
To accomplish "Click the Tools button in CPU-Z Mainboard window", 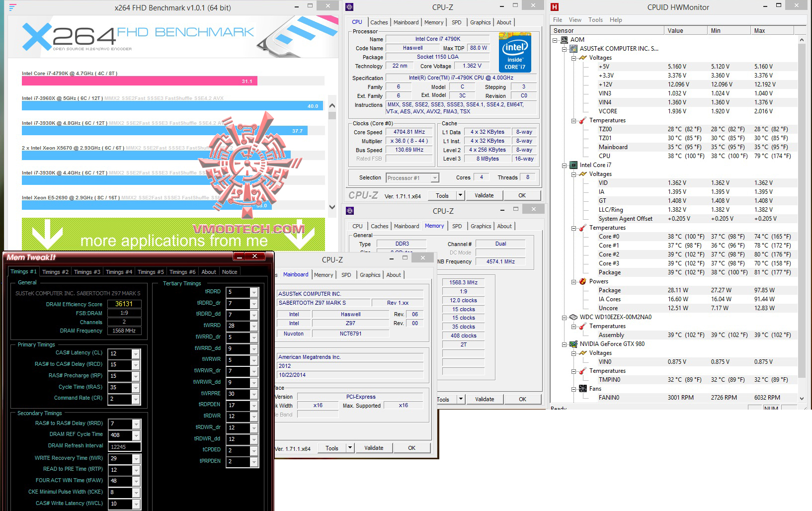I will pos(332,448).
